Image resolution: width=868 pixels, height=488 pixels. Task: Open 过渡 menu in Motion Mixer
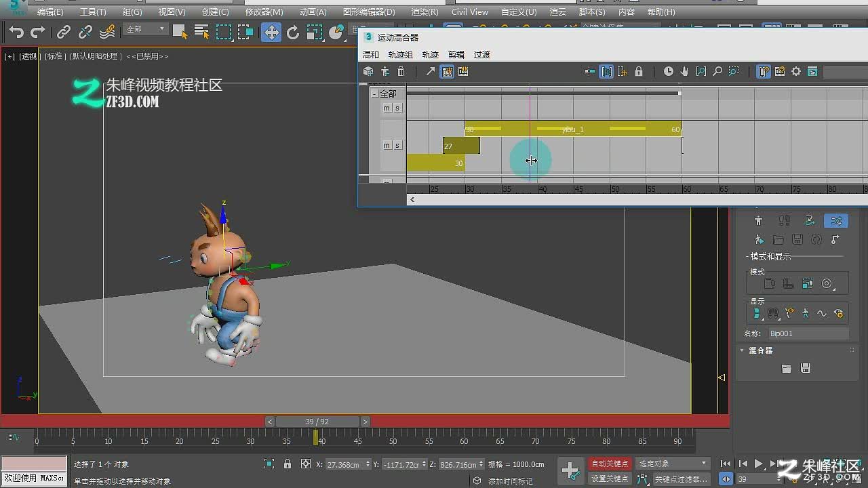click(481, 55)
